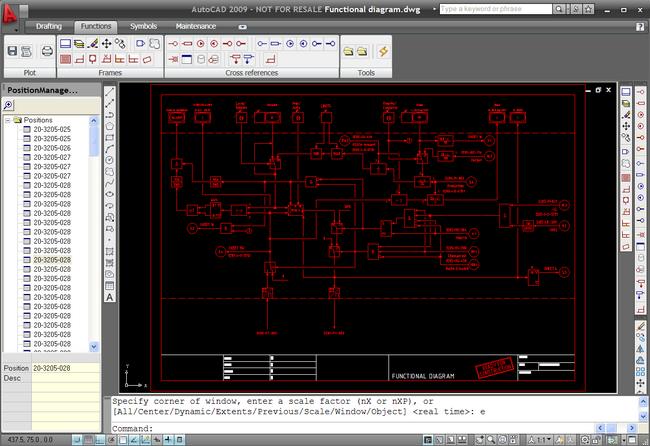The height and width of the screenshot is (446, 650).
Task: Select the move arrows icon in Frames panel
Action: pos(107,43)
